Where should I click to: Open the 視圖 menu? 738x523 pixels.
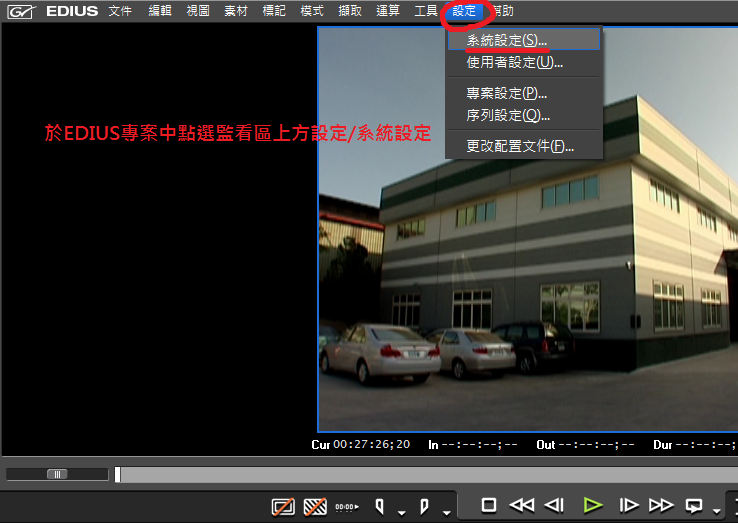click(198, 11)
